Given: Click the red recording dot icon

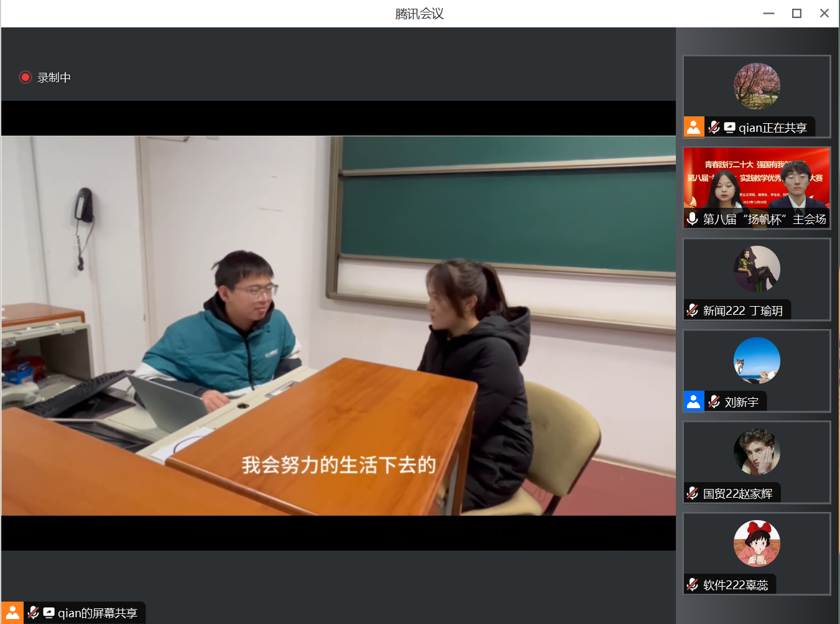Looking at the screenshot, I should tap(25, 77).
